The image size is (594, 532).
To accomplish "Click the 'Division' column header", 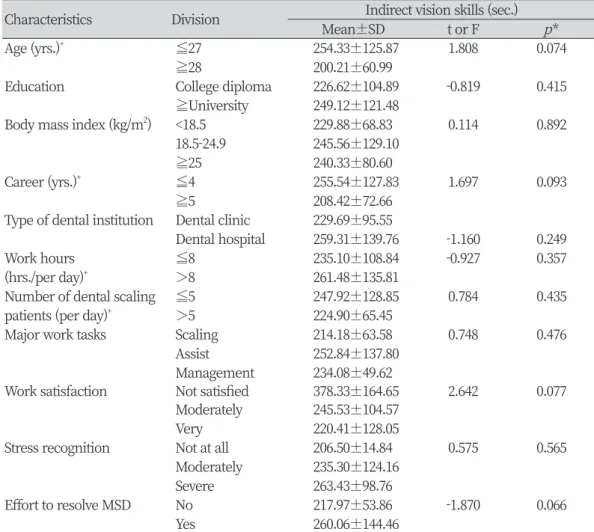I will (x=195, y=20).
